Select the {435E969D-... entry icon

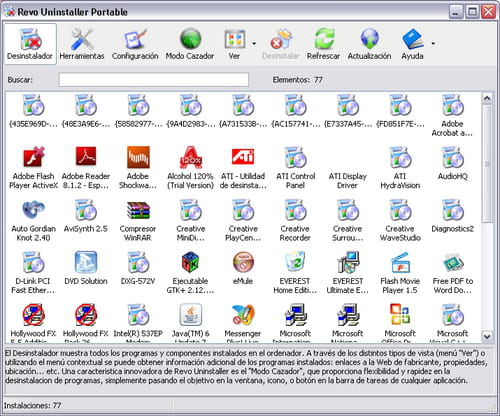(x=33, y=105)
